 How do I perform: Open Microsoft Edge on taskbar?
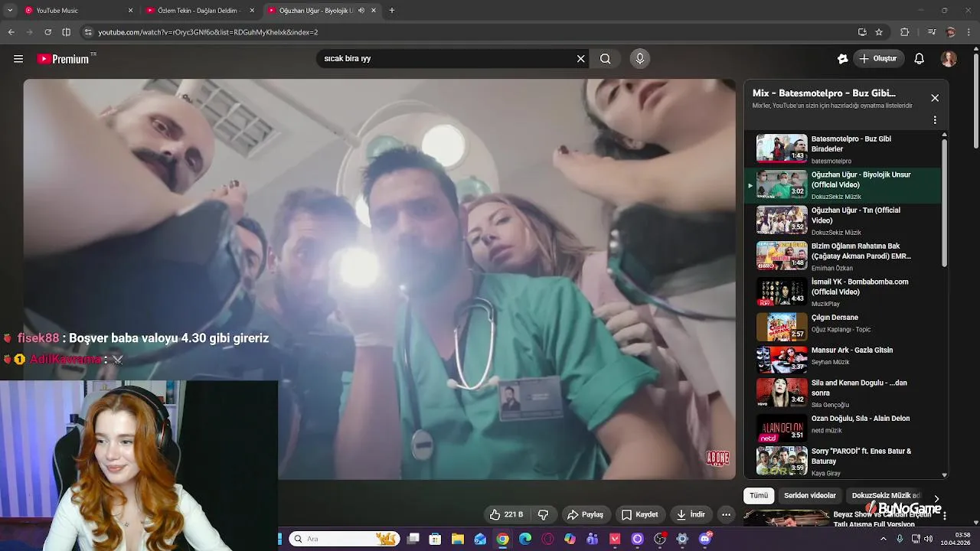point(525,539)
